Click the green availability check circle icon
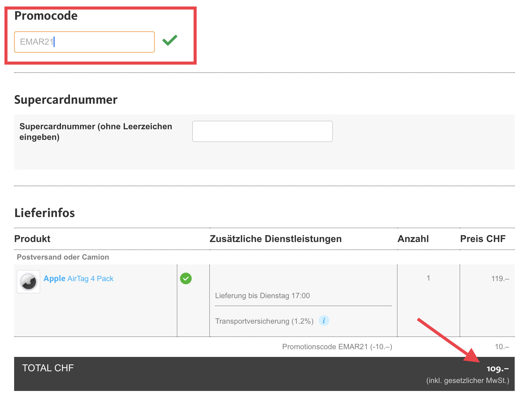Screen dimensions: 532x396 (x=186, y=278)
